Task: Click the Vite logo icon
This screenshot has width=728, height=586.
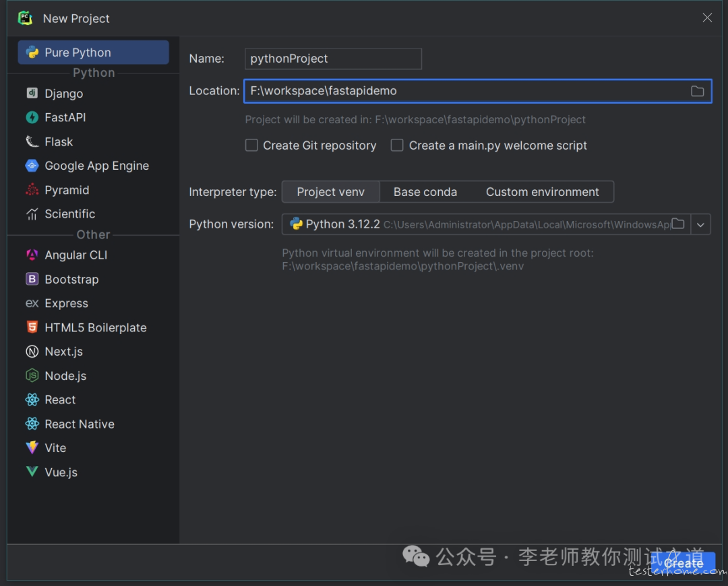Action: click(x=32, y=448)
